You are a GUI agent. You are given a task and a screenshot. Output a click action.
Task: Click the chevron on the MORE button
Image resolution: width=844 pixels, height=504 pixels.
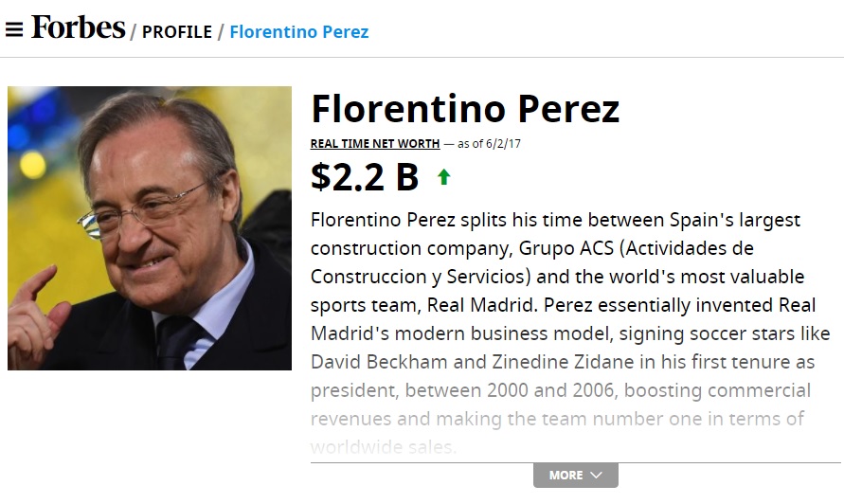[596, 475]
